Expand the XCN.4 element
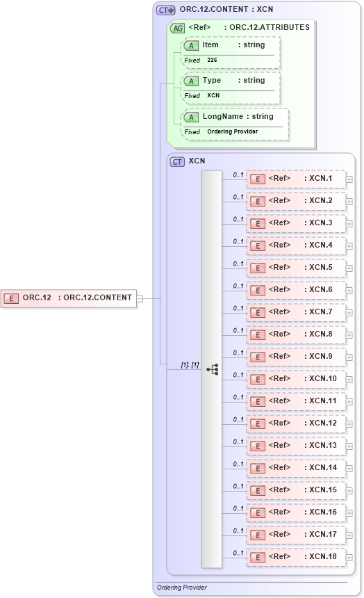 point(349,246)
